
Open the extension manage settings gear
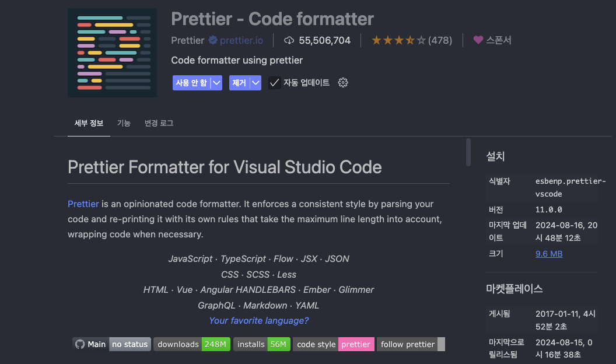pyautogui.click(x=343, y=83)
